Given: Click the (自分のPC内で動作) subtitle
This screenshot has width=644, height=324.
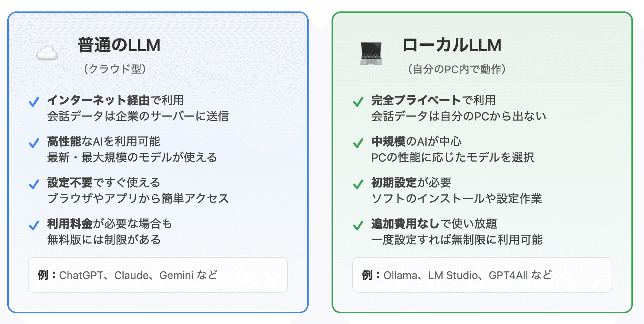Looking at the screenshot, I should (x=457, y=69).
